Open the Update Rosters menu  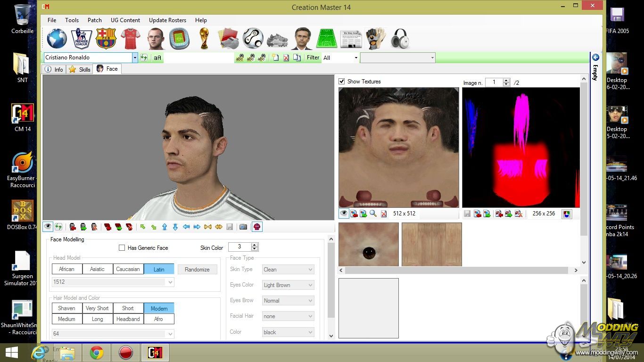click(167, 20)
